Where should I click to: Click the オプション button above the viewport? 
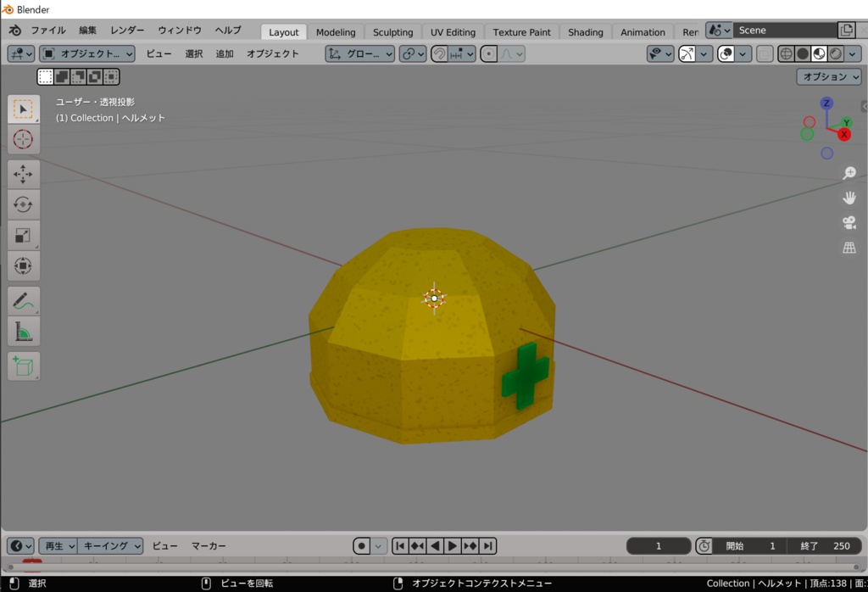click(826, 75)
